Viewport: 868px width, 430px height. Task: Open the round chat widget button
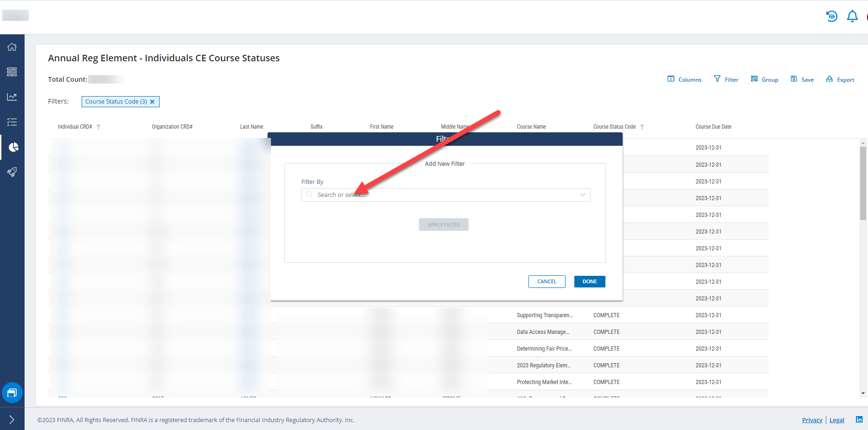click(x=12, y=393)
